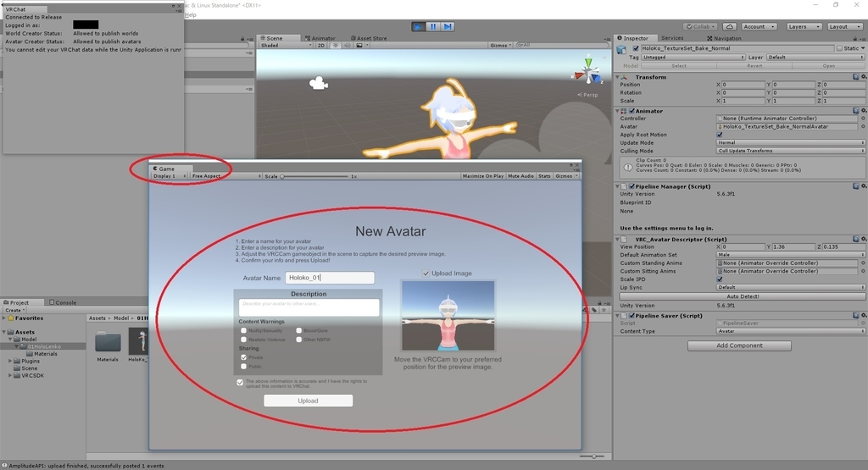Image resolution: width=868 pixels, height=470 pixels.
Task: Toggle Private sharing checkbox
Action: point(243,357)
